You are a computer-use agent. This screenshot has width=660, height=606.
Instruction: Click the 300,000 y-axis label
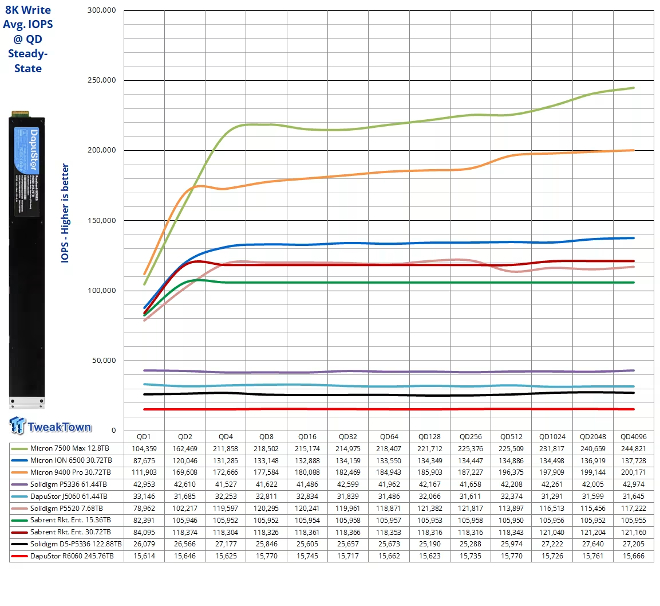(x=102, y=10)
